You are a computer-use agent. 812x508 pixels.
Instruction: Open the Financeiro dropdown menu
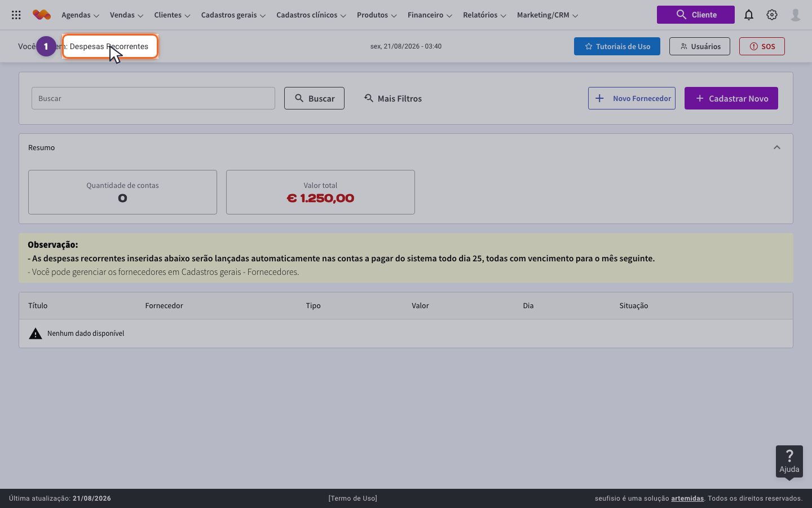[430, 15]
